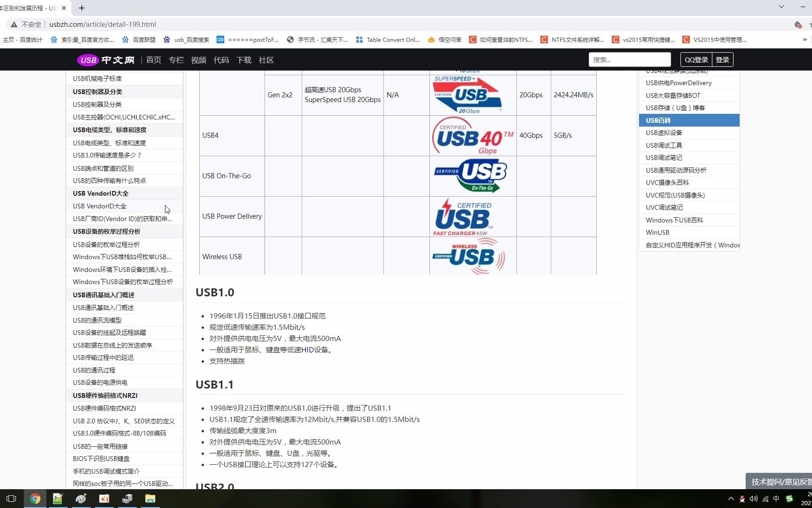This screenshot has height=508, width=812.
Task: Click the USB中文网 logo
Action: tap(105, 60)
